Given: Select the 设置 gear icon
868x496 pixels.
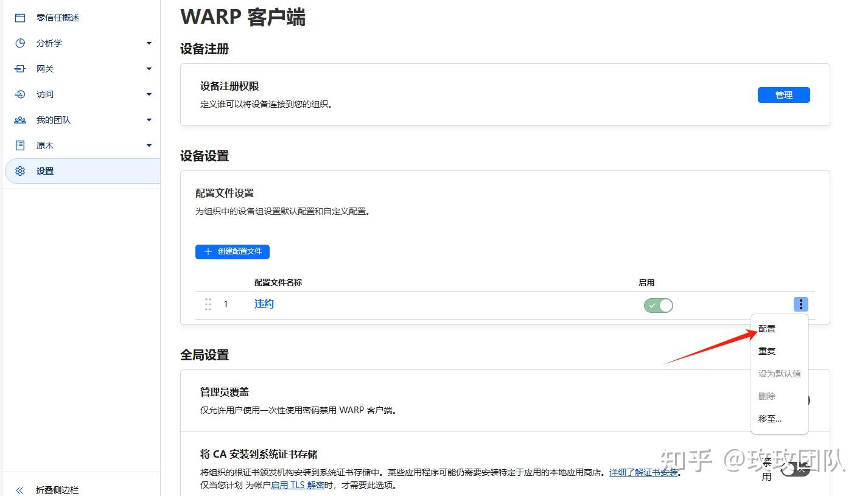Looking at the screenshot, I should coord(19,171).
